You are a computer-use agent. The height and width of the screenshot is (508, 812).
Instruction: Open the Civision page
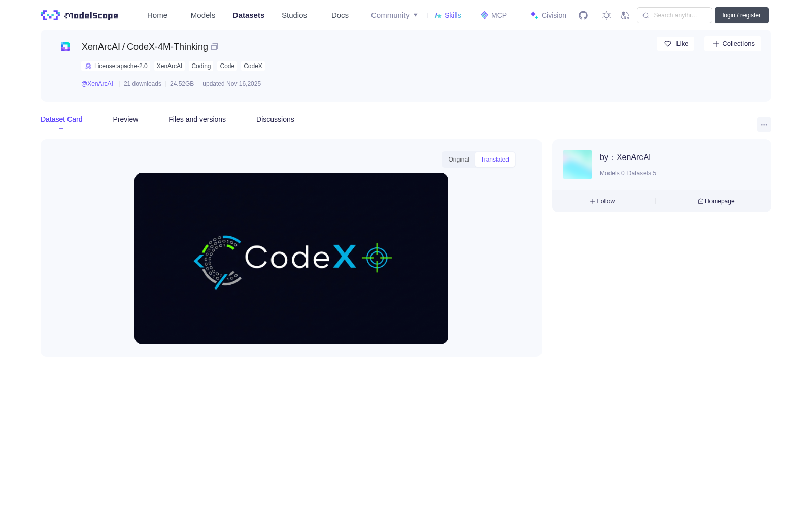[x=548, y=15]
